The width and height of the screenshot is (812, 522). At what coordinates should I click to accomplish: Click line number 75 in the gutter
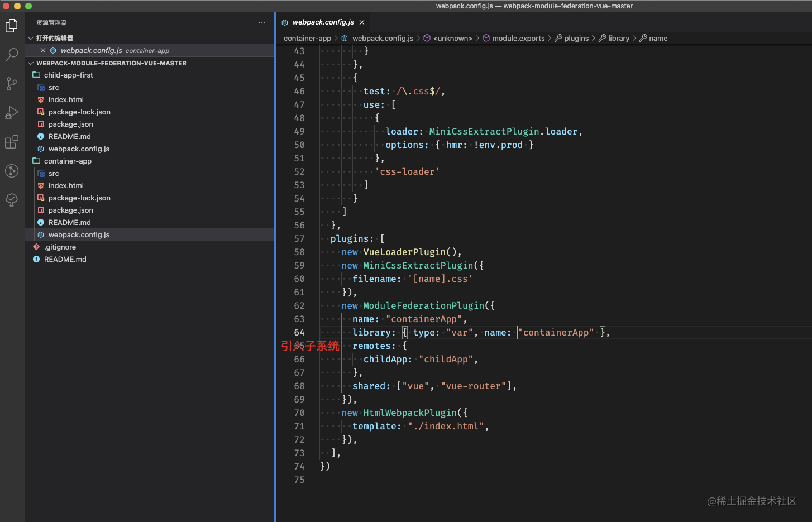coord(299,480)
